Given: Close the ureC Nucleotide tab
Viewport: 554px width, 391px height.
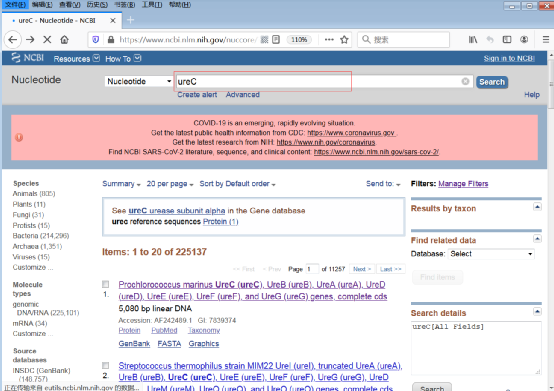Looking at the screenshot, I should pos(113,20).
